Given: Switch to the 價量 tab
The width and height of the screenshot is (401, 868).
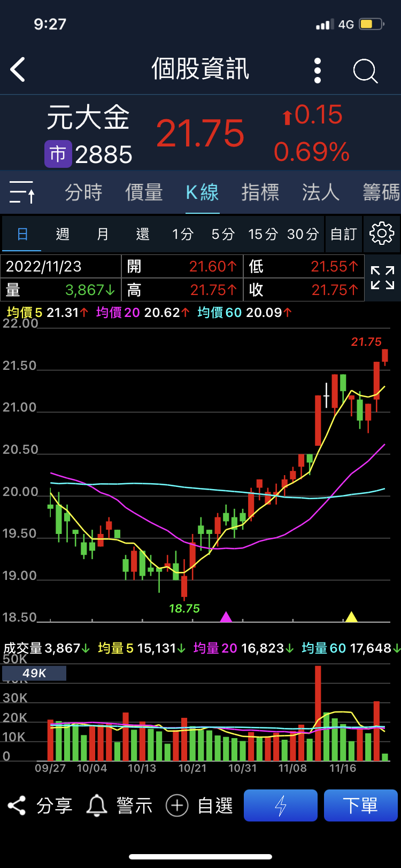Looking at the screenshot, I should coord(144,192).
